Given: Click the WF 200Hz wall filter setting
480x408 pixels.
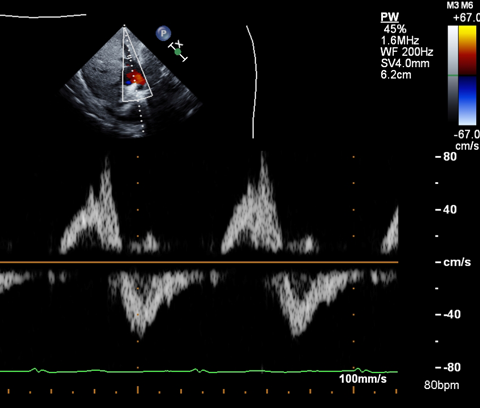Looking at the screenshot, I should (407, 52).
